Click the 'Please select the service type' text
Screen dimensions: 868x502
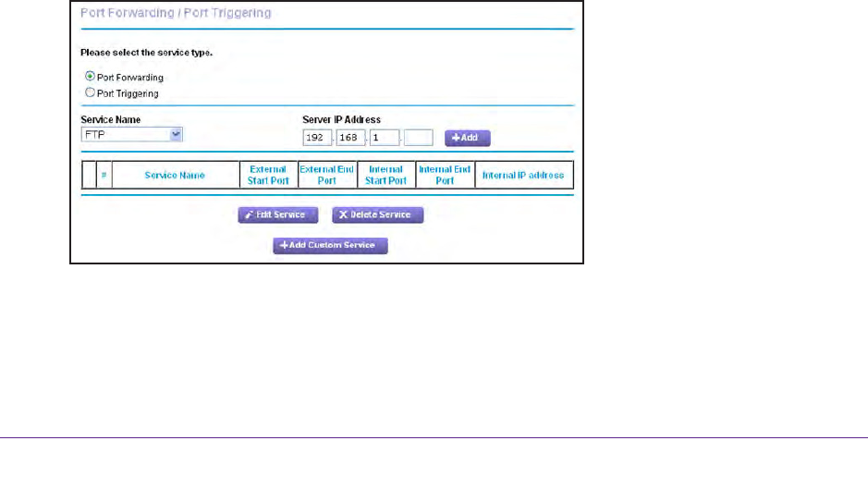pyautogui.click(x=147, y=53)
